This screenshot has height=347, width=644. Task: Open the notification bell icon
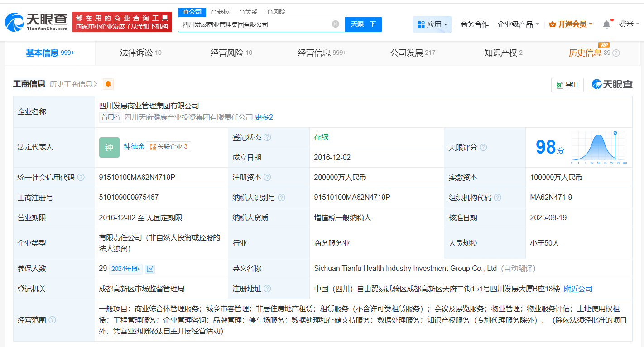coord(606,24)
